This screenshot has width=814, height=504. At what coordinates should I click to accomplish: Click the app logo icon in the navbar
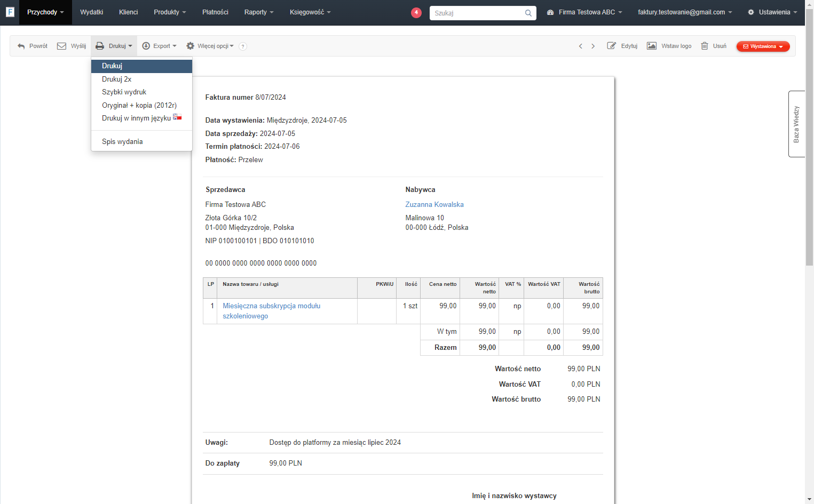pos(10,12)
